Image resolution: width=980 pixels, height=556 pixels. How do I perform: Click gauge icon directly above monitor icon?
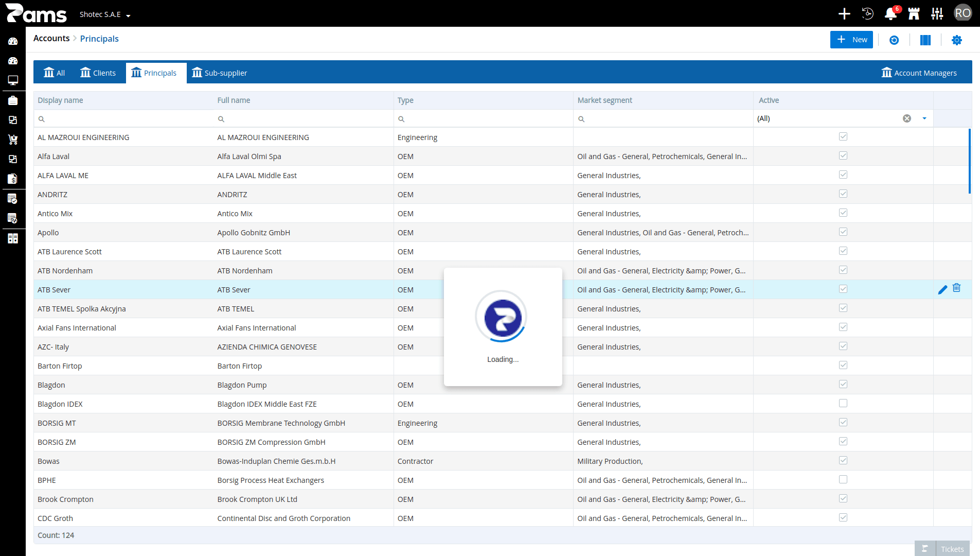[13, 61]
